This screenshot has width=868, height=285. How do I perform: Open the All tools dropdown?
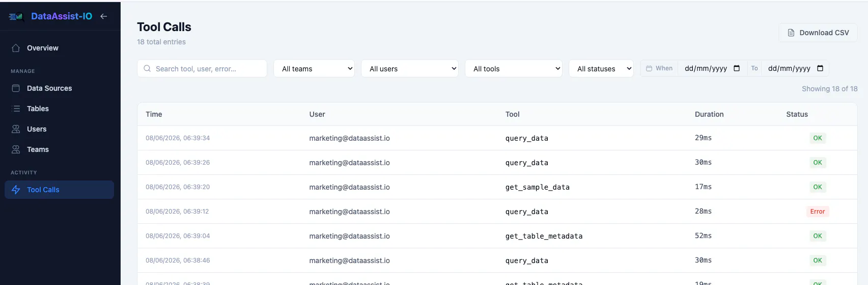[x=514, y=68]
